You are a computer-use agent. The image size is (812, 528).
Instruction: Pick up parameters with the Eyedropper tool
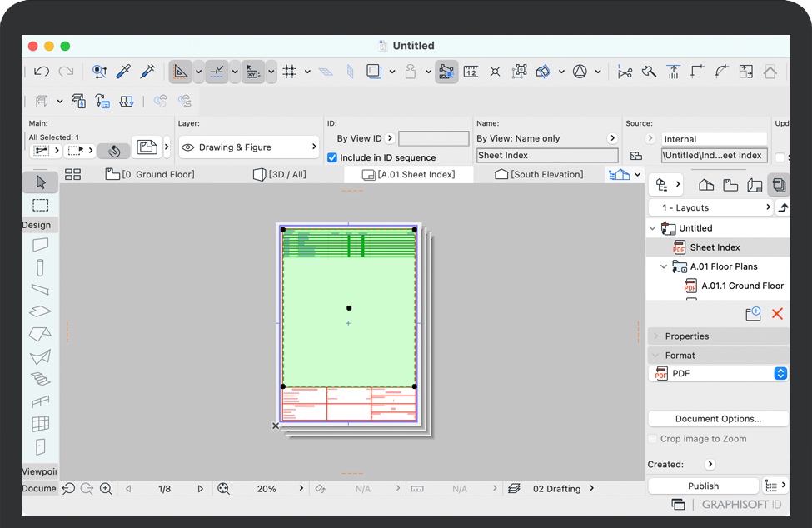(122, 71)
